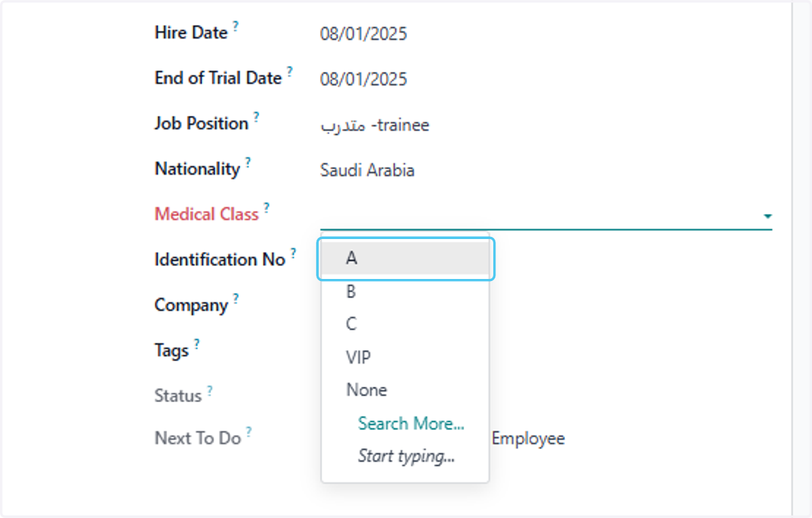Viewport: 812px width, 518px height.
Task: Show help tooltip for Tags
Action: 196,343
